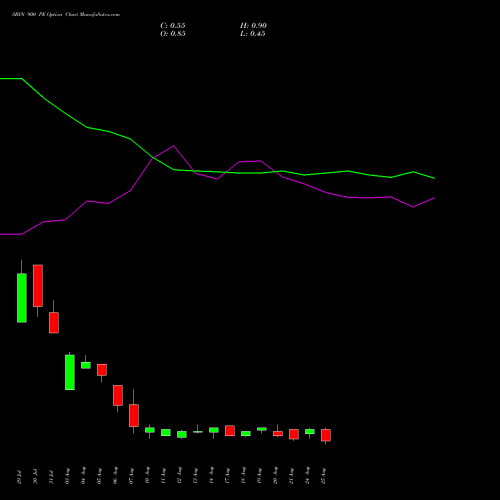Click the red 31 Jul candlestick
This screenshot has width=500, height=500.
click(x=54, y=322)
